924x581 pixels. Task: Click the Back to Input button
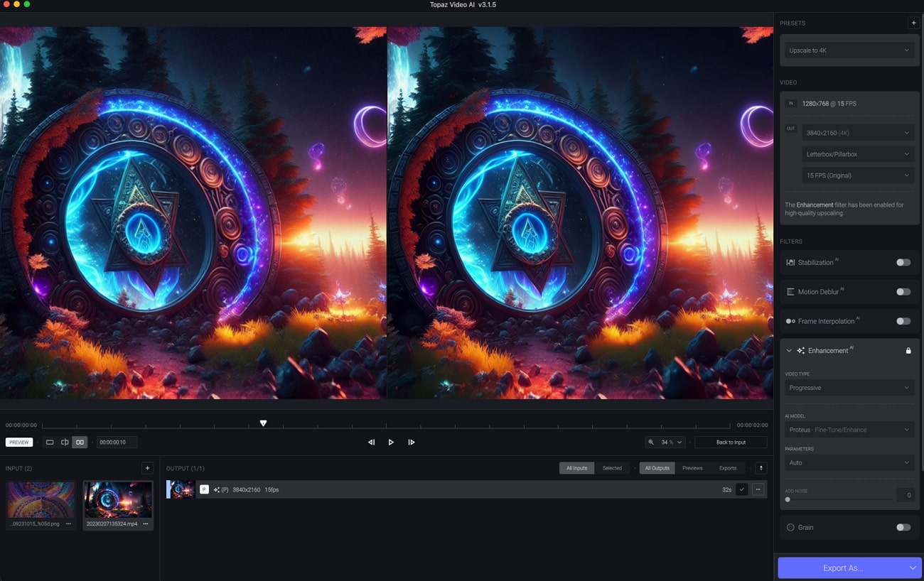tap(731, 442)
